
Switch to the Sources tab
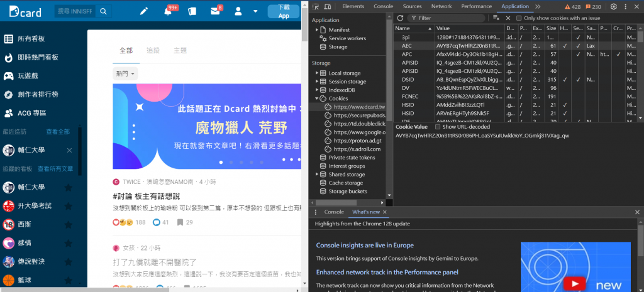tap(412, 6)
